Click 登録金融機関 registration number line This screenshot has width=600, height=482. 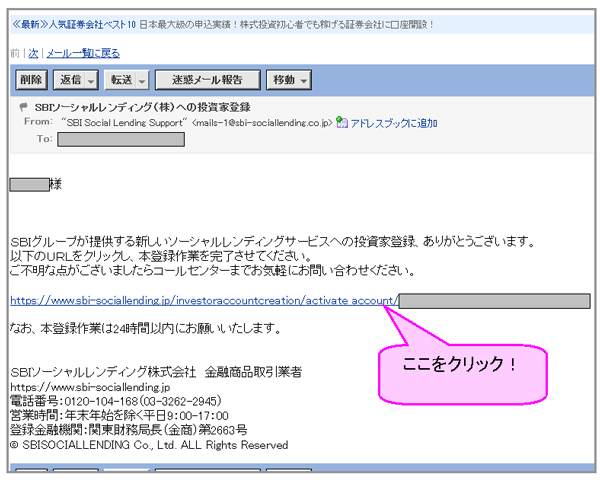pos(129,430)
